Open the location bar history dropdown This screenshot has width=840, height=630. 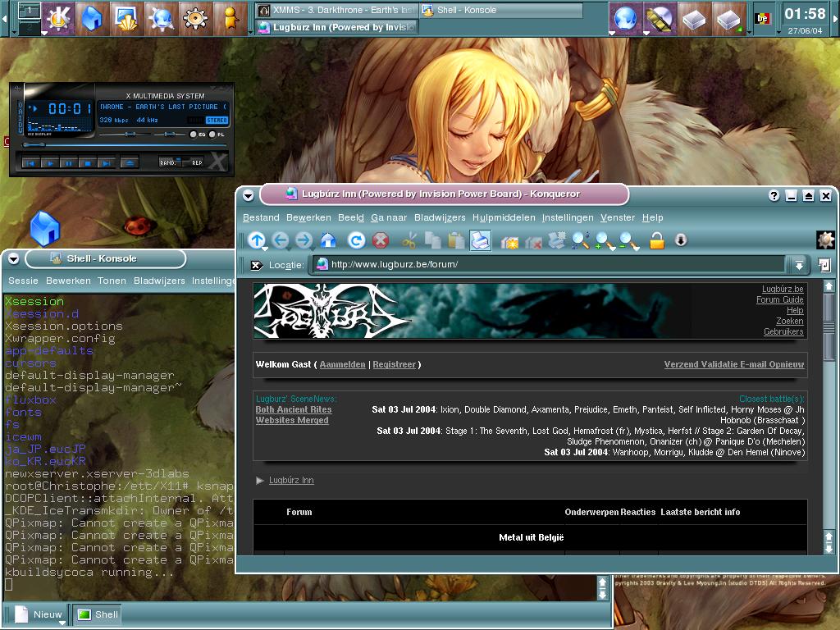point(799,265)
